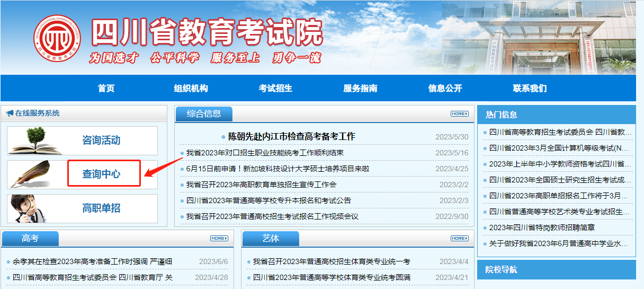This screenshot has height=289, width=644.
Task: Open hot item 四川省高等教育招生考试委员会 四川省教...
Action: [x=560, y=132]
